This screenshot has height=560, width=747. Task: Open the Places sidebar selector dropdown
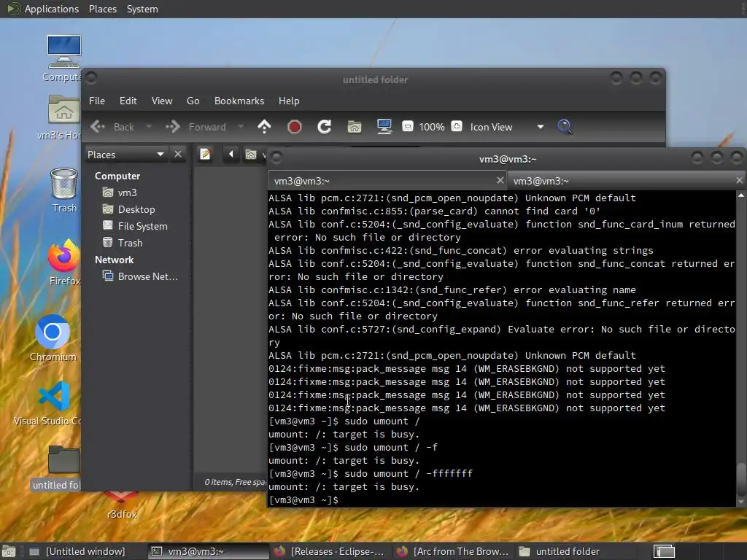pyautogui.click(x=125, y=155)
